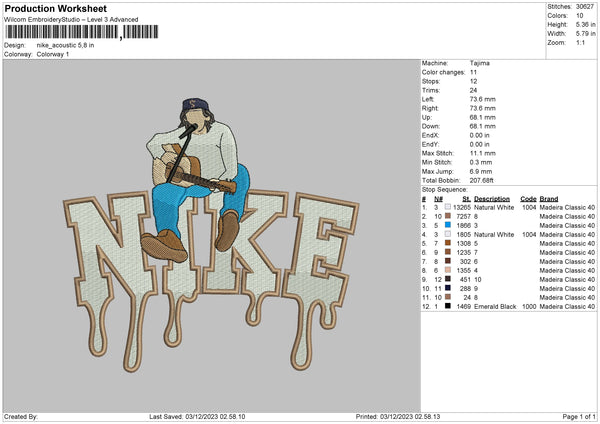
Task: Click the swatch in row with 1308 stitches
Action: 448,243
